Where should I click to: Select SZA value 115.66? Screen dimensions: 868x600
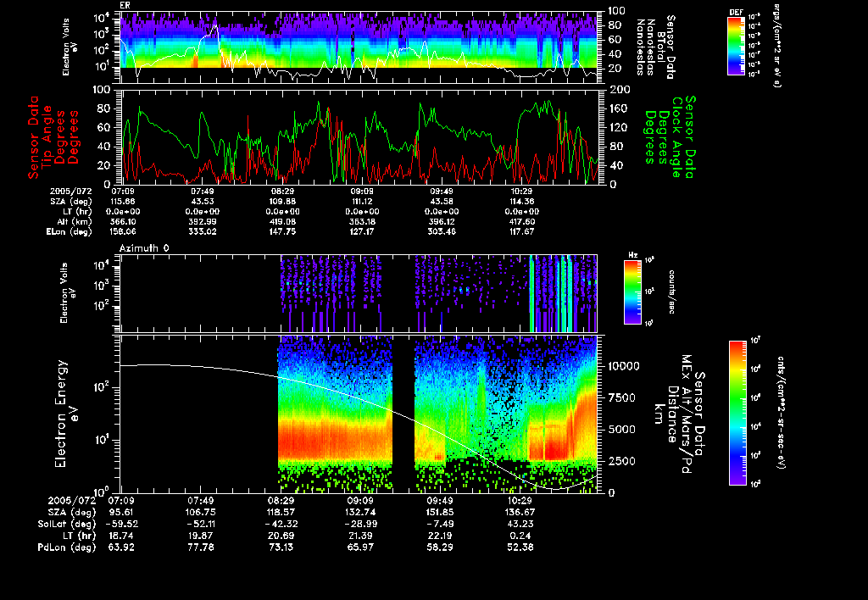click(x=124, y=202)
